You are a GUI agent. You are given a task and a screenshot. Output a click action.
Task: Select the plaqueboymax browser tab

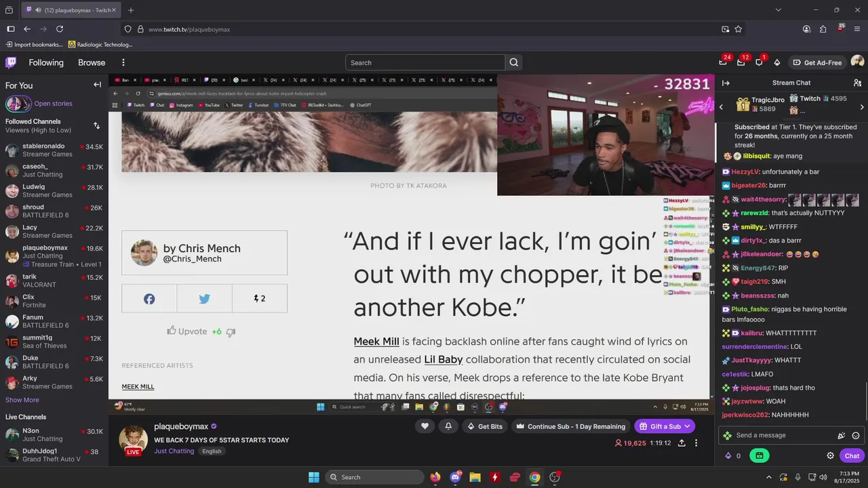71,10
